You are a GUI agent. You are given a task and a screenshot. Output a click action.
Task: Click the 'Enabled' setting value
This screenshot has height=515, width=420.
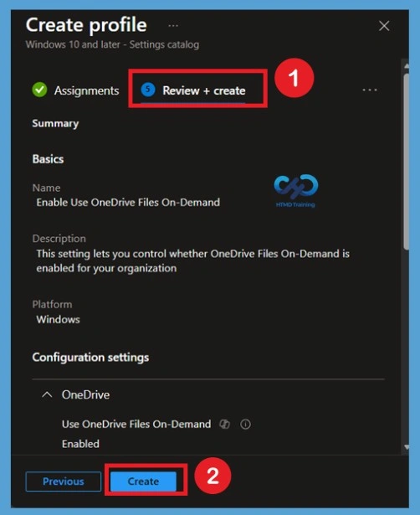point(80,444)
